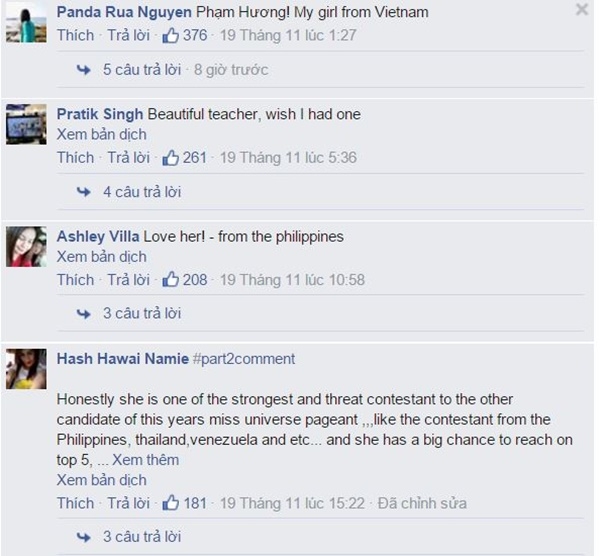Like Hash Hawai Namie's comment via Thích
The height and width of the screenshot is (556, 600).
pos(75,503)
